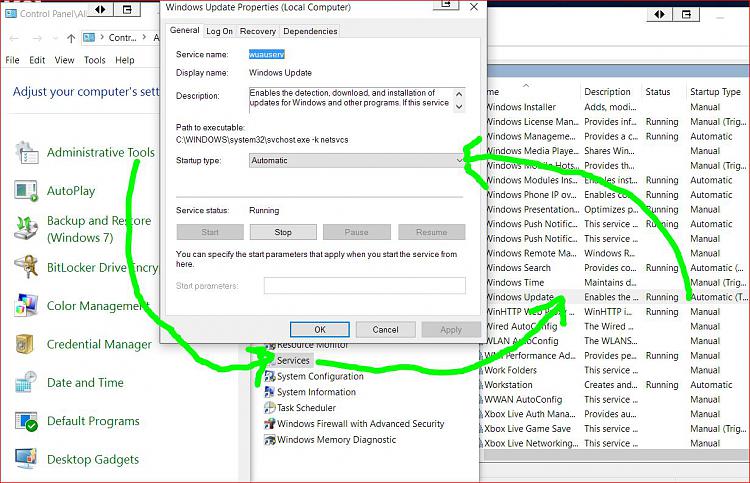Select Windows Media Playe... service row
Screen dimensions: 750x483
[x=618, y=151]
